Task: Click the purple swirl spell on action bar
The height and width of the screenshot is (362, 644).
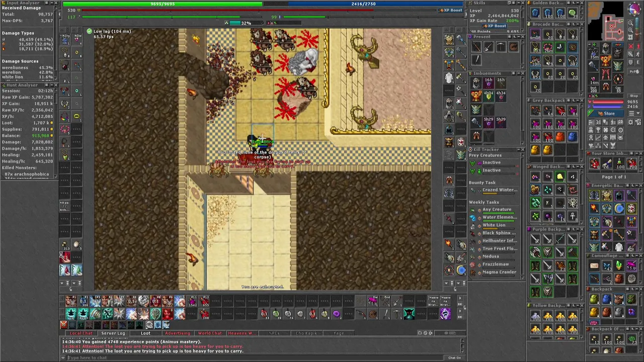Action: click(445, 314)
